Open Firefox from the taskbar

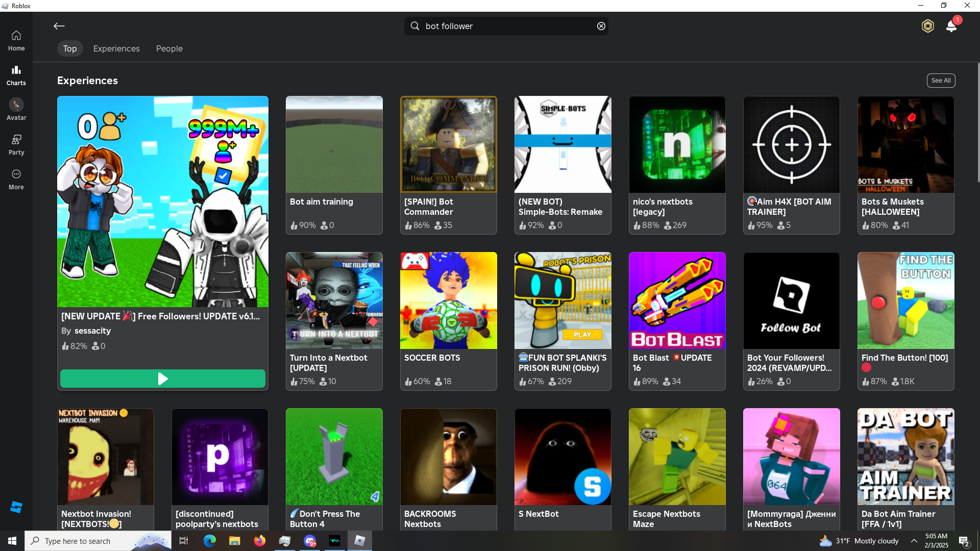click(x=260, y=541)
